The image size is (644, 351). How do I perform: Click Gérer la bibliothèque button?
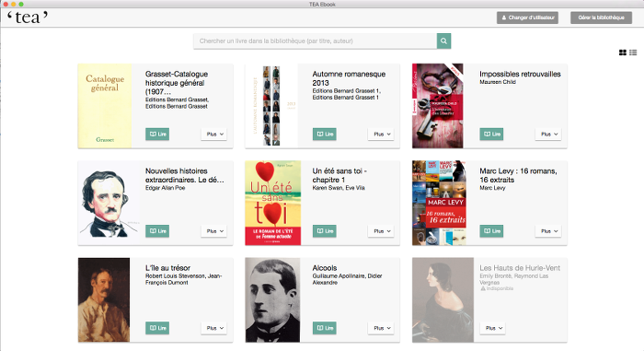(x=601, y=18)
